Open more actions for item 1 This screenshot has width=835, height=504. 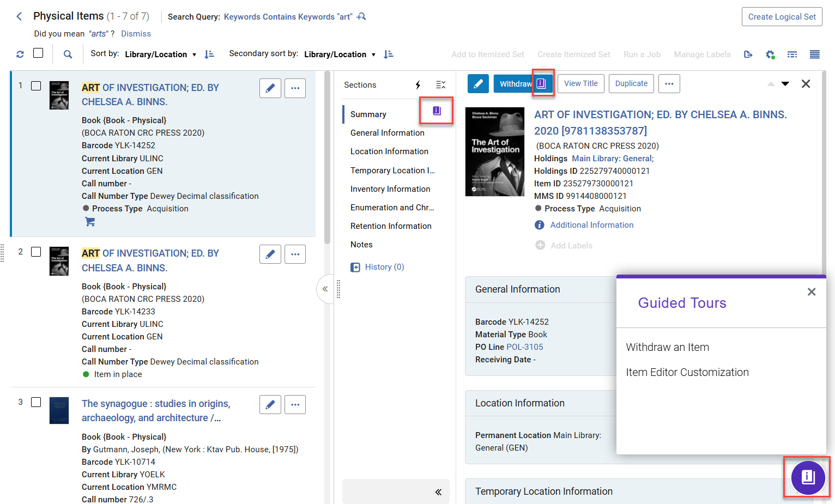click(x=295, y=88)
